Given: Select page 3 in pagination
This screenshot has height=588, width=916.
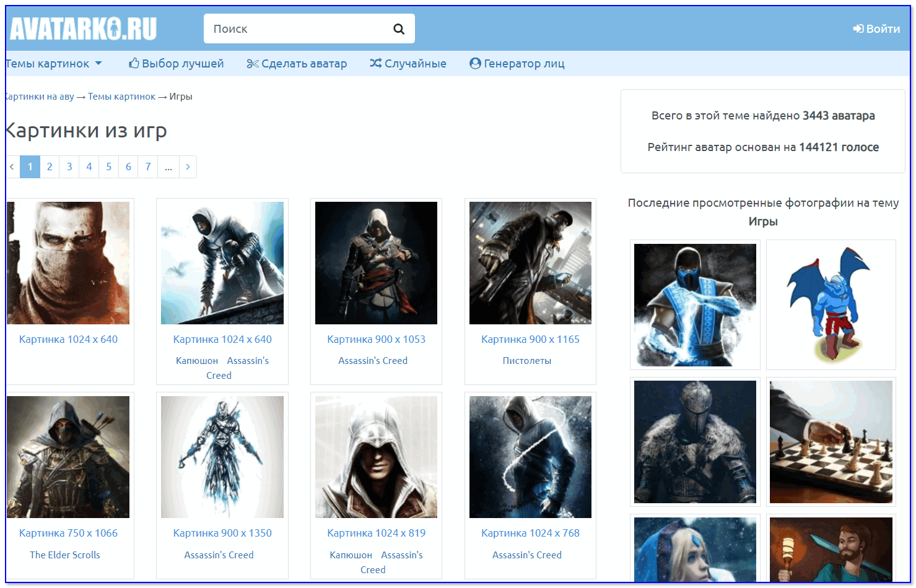Looking at the screenshot, I should (x=69, y=166).
